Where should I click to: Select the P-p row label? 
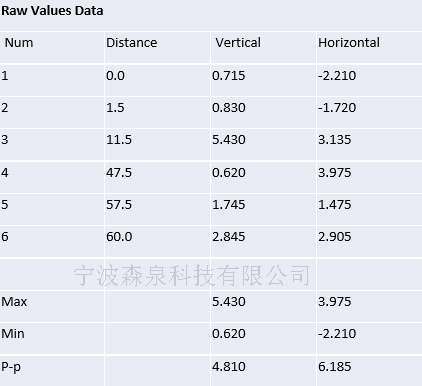point(11,367)
